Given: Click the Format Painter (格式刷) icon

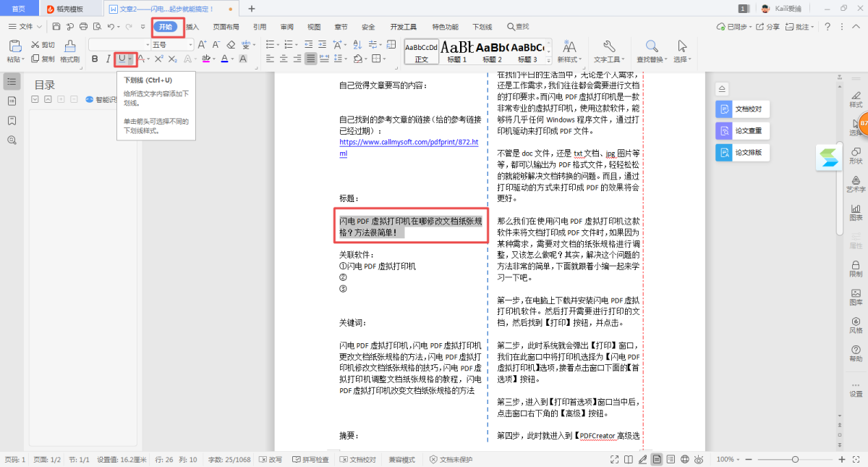Looking at the screenshot, I should [69, 51].
